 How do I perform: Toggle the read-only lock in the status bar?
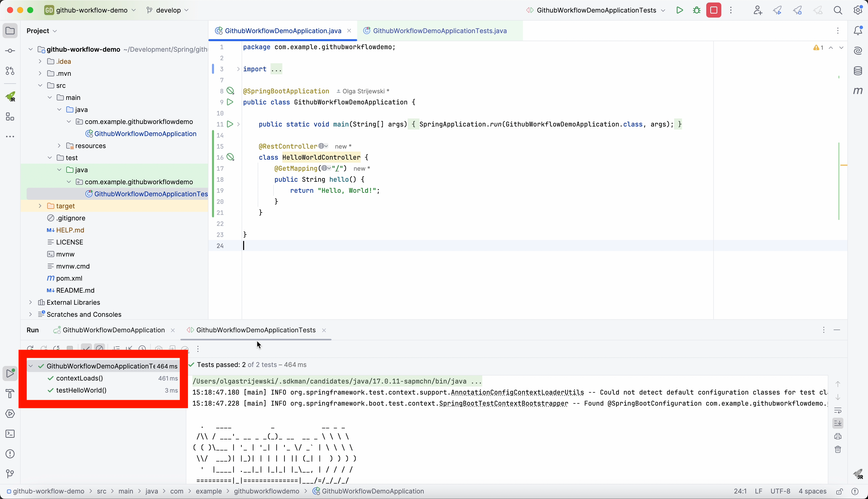point(839,491)
